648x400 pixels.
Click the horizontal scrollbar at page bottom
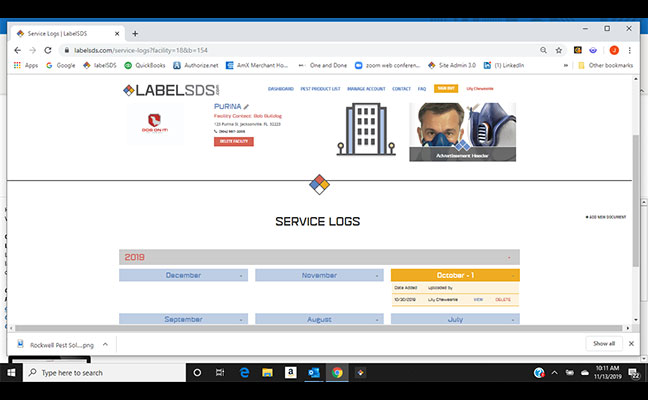[318, 328]
